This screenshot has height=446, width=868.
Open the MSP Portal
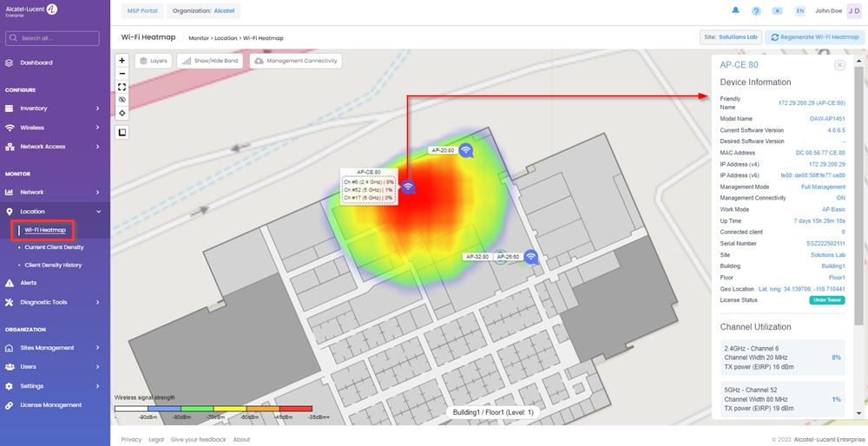tap(142, 10)
